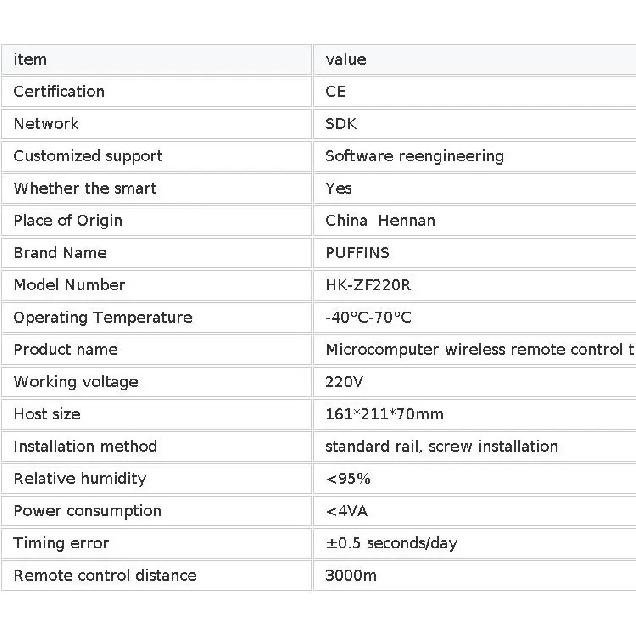Screen dimensions: 636x636
Task: Click the Installation method label
Action: coord(85,447)
